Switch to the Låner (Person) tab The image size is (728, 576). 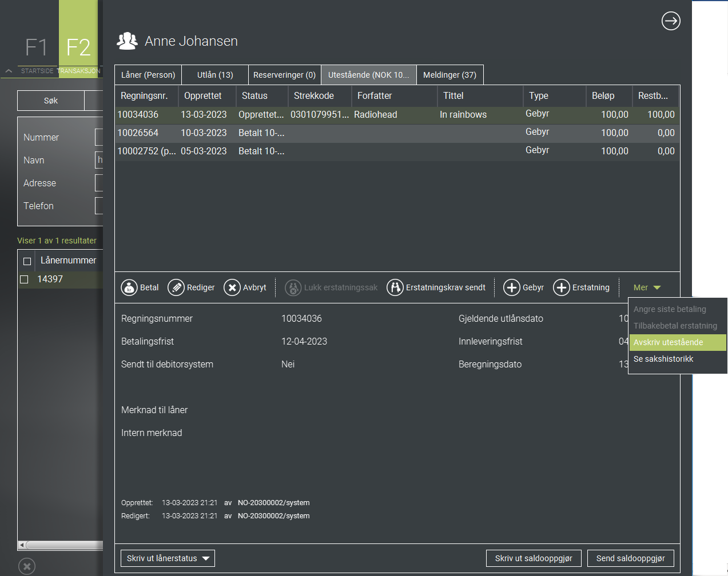click(148, 75)
